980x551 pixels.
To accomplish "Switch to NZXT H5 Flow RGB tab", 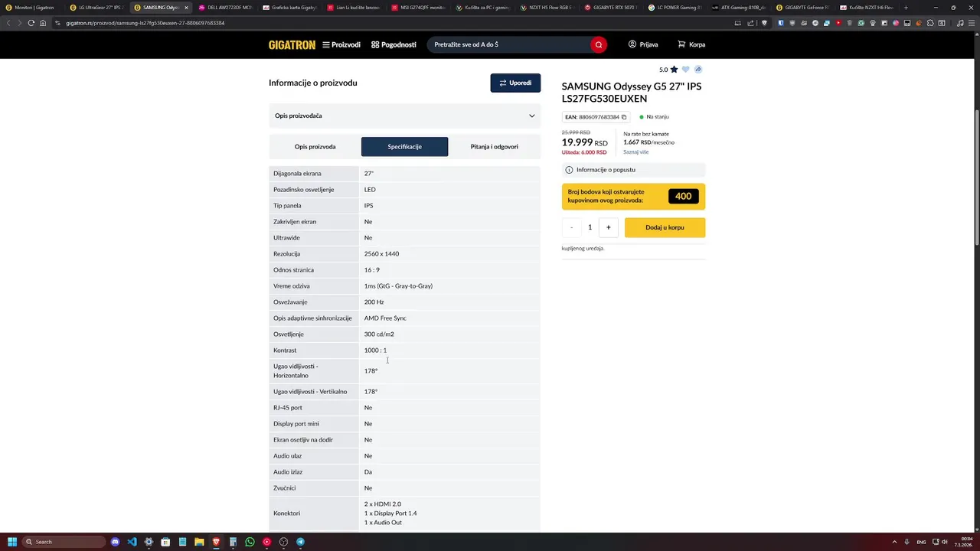I will (546, 8).
